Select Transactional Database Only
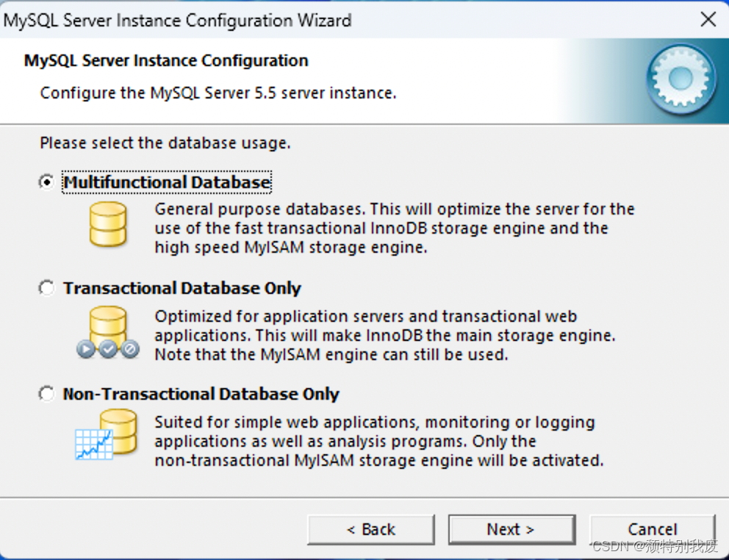729x560 pixels. click(x=46, y=287)
